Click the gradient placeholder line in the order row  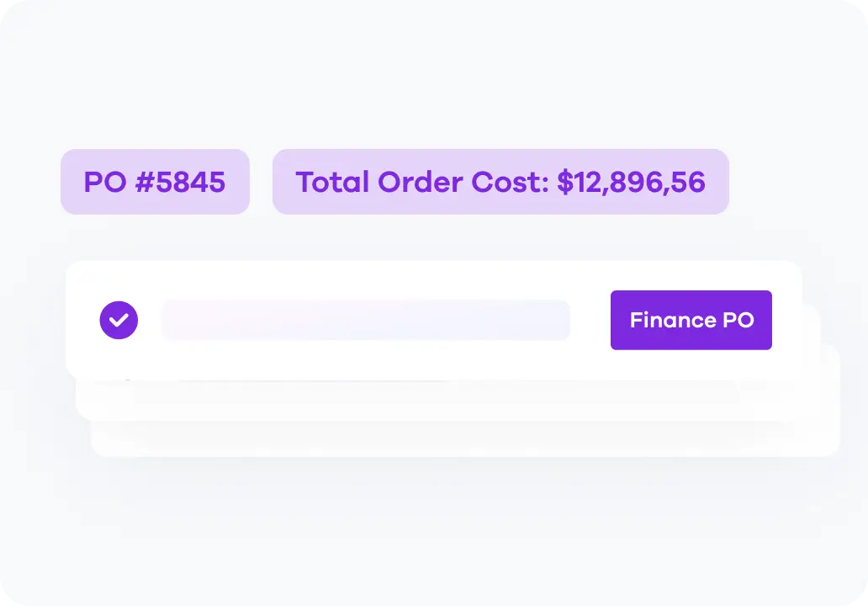coord(366,320)
